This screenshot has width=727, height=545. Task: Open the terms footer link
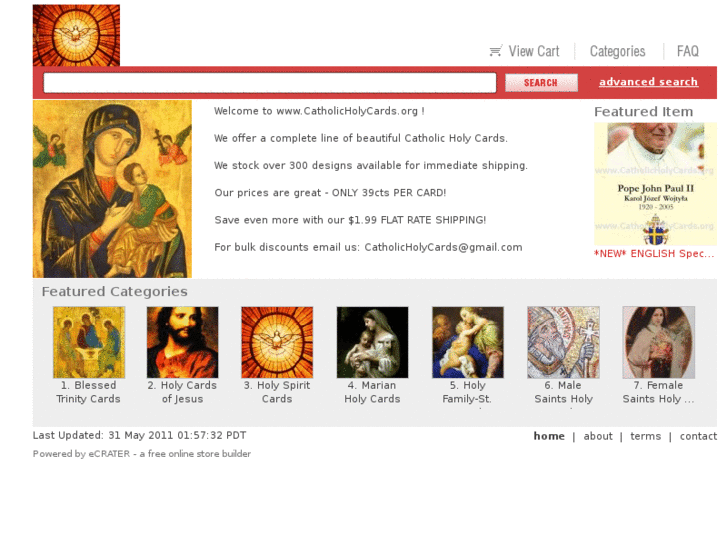coord(645,436)
